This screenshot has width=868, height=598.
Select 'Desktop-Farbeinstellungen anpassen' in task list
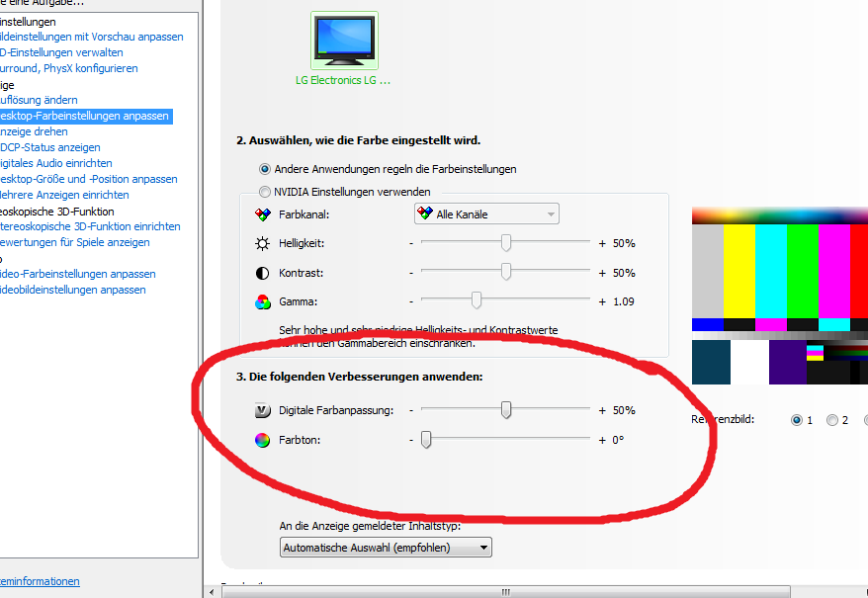coord(85,116)
